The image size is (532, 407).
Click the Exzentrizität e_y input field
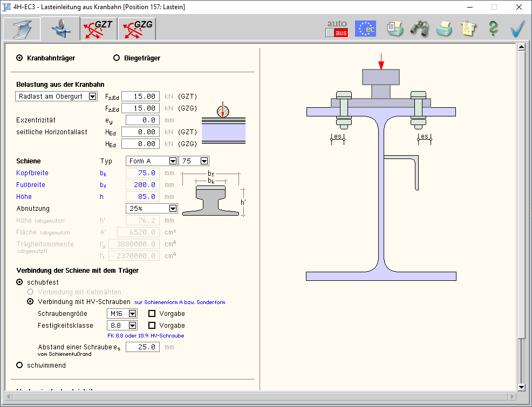tap(142, 120)
